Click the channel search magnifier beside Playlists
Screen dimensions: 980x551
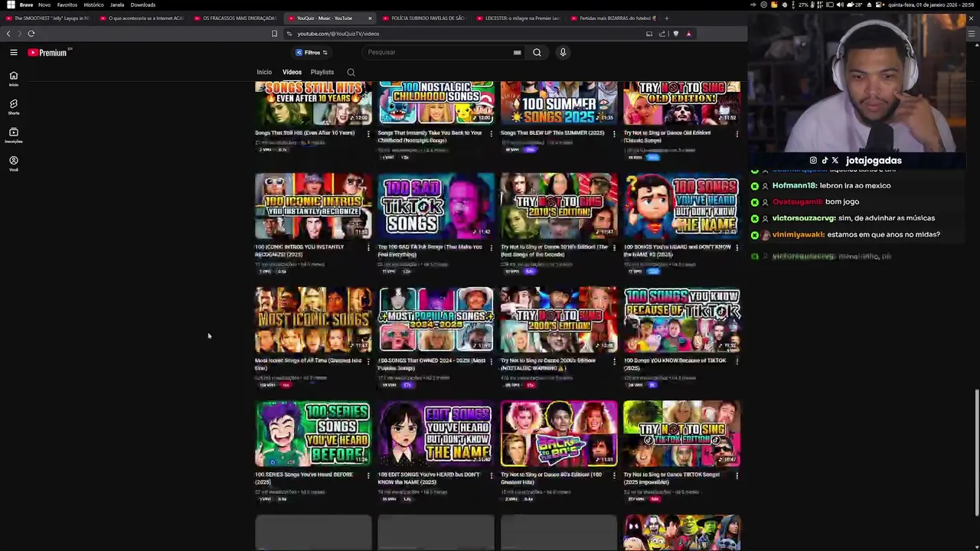click(351, 72)
